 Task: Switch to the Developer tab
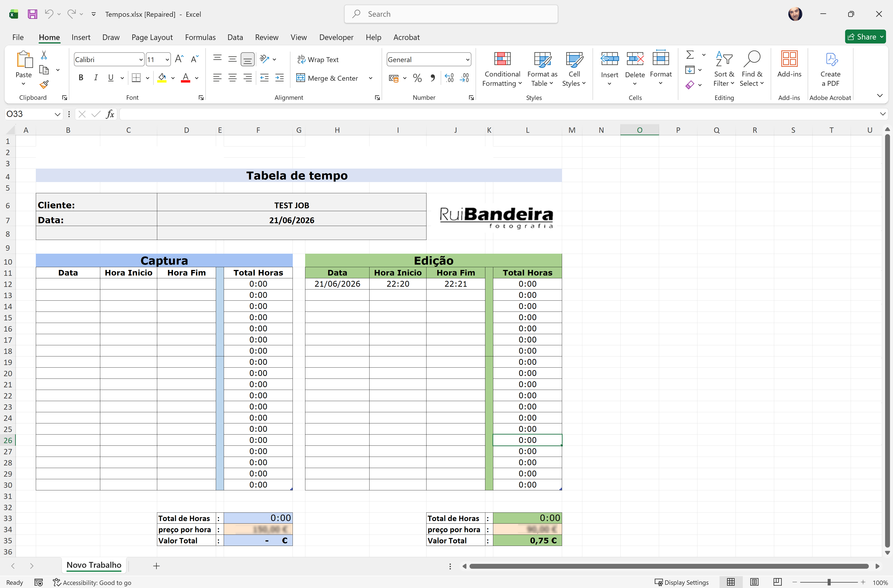coord(336,37)
